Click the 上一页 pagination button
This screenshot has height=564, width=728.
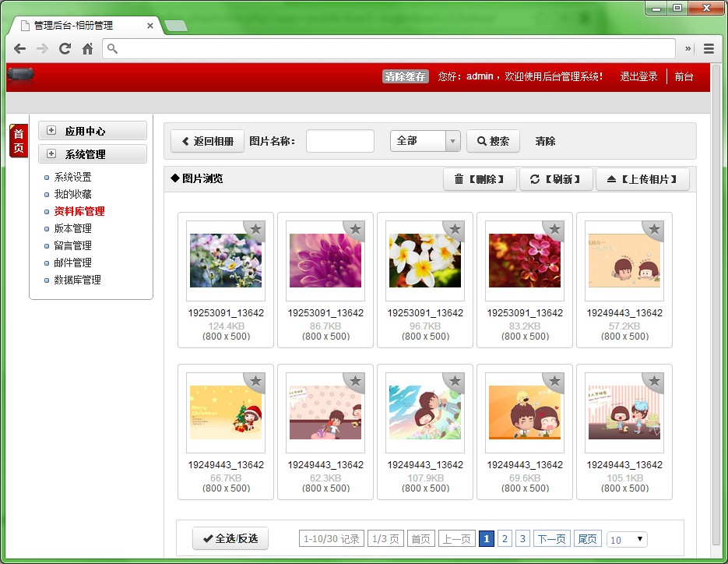456,538
